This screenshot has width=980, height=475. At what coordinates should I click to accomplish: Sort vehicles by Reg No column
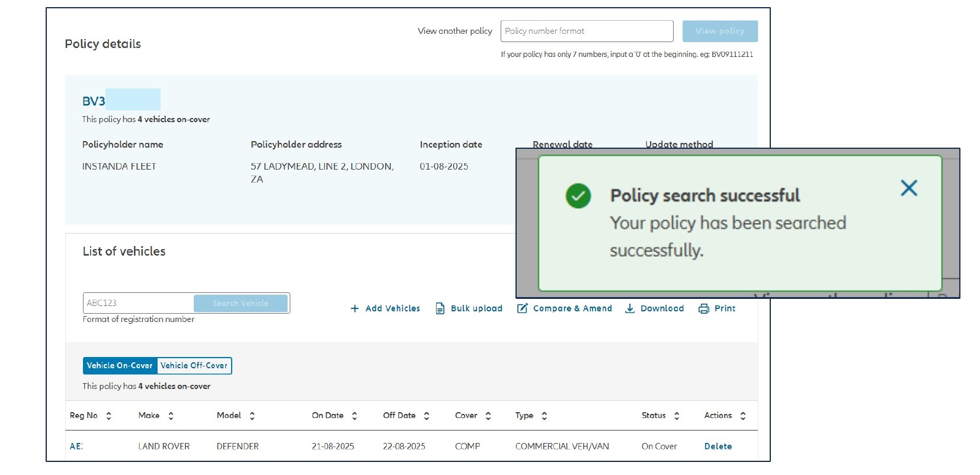(x=108, y=416)
